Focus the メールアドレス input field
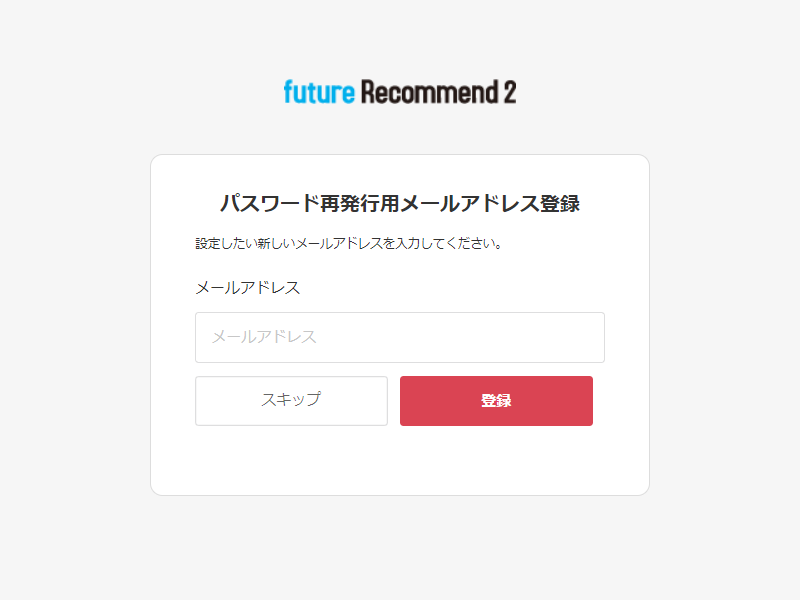800x600 pixels. 400,337
